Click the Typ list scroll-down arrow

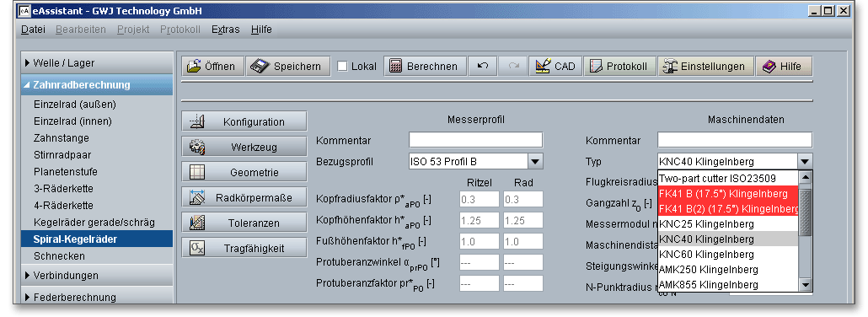[806, 285]
